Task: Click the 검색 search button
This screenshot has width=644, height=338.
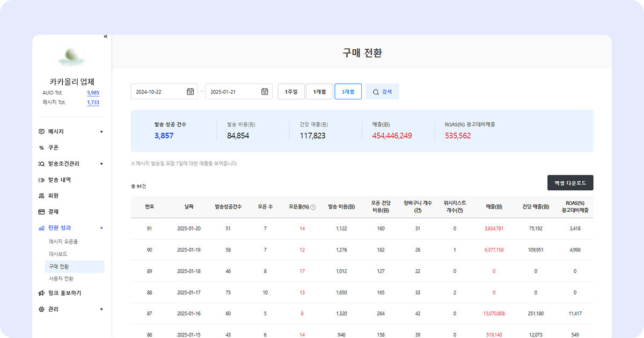Action: pyautogui.click(x=382, y=92)
